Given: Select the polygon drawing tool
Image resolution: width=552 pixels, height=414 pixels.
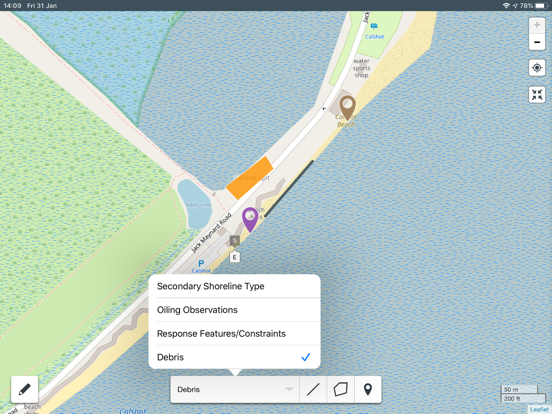Looking at the screenshot, I should coord(340,389).
